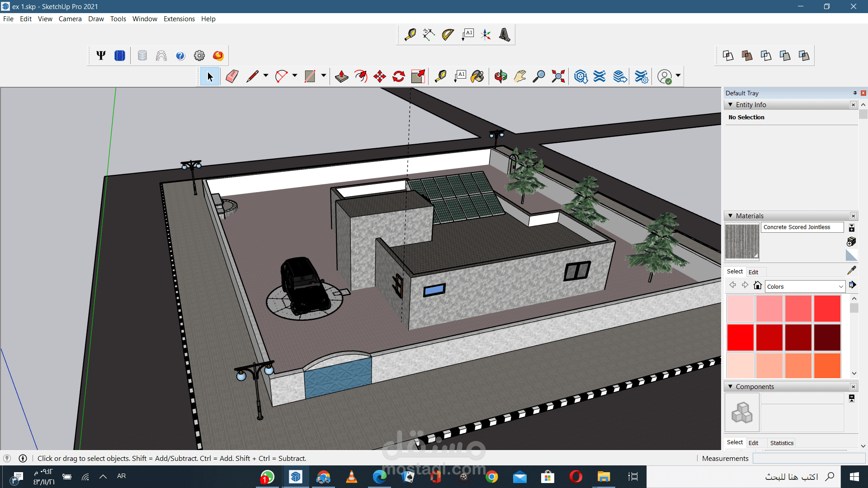Open the Materials Details arrow menu
The width and height of the screenshot is (868, 488).
click(853, 285)
